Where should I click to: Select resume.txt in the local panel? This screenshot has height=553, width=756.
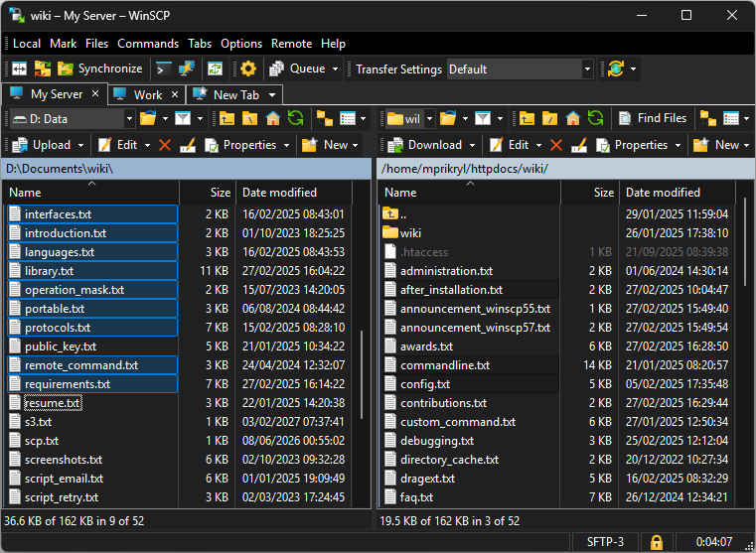[x=53, y=403]
